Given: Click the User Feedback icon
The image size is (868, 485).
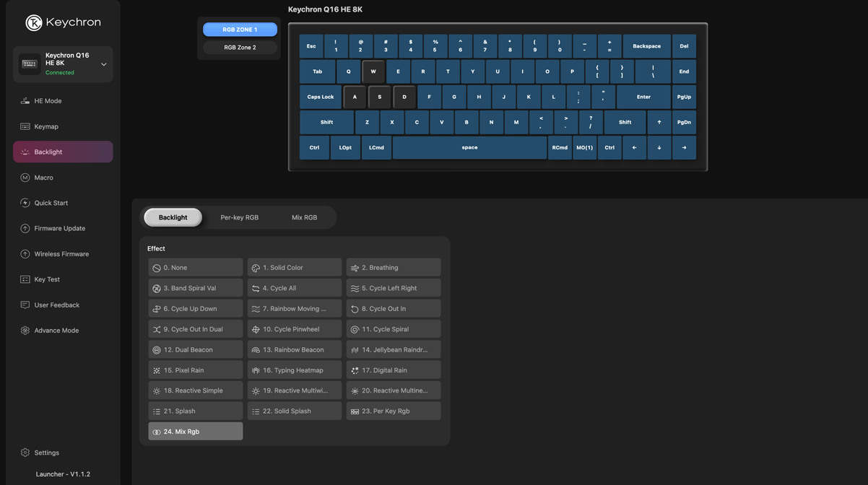Looking at the screenshot, I should (25, 305).
